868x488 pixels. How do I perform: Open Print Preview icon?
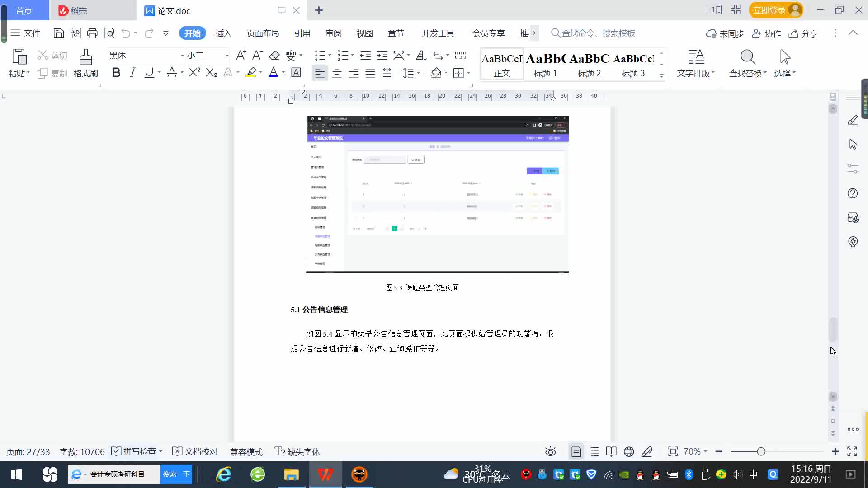(109, 33)
